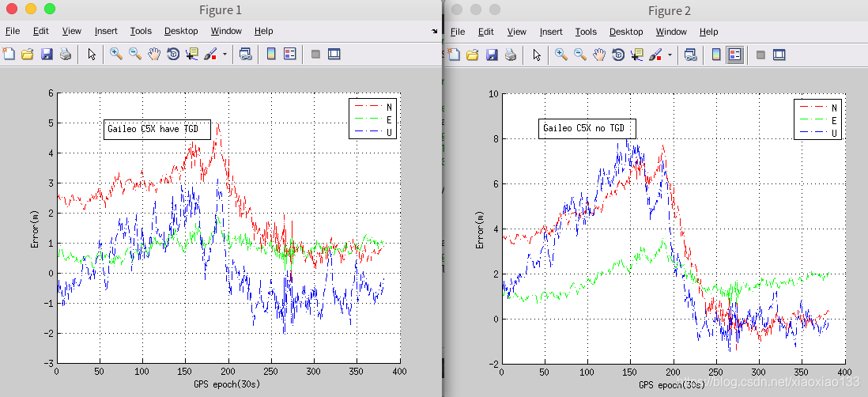Image resolution: width=868 pixels, height=397 pixels.
Task: Click 'Gaileo C5X have TGD' annotation box
Action: (157, 129)
